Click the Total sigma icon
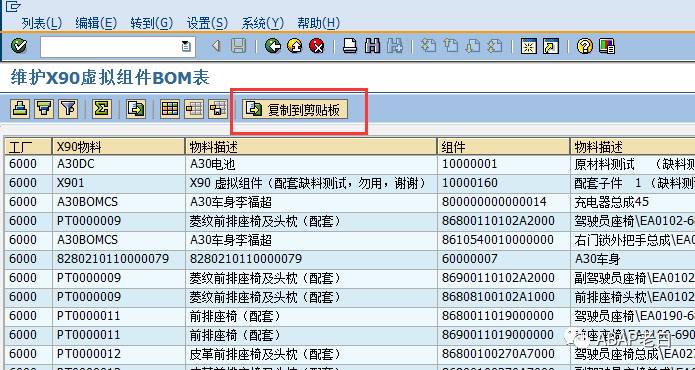Image resolution: width=695 pixels, height=370 pixels. pos(102,109)
